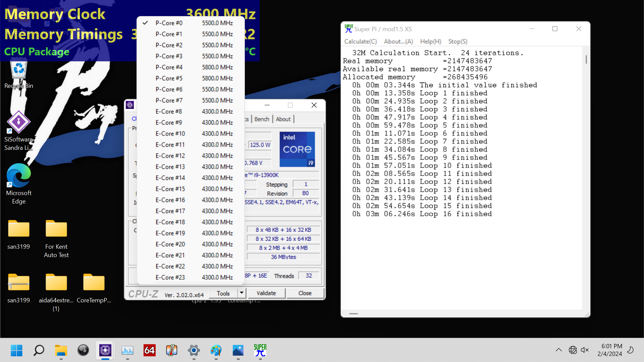This screenshot has height=362, width=644.
Task: Click Revision B0 field
Action: (306, 193)
